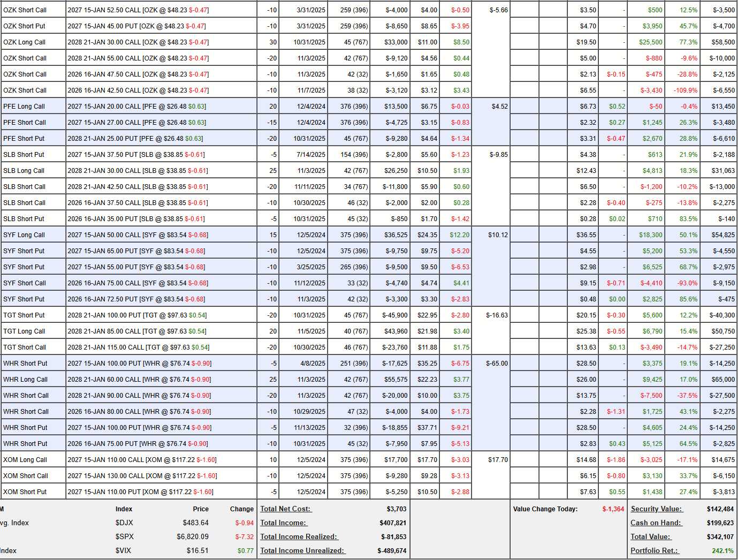Click the 2027 15-JAN 110.00 PUT XOM description
The height and width of the screenshot is (560, 738).
tap(140, 492)
